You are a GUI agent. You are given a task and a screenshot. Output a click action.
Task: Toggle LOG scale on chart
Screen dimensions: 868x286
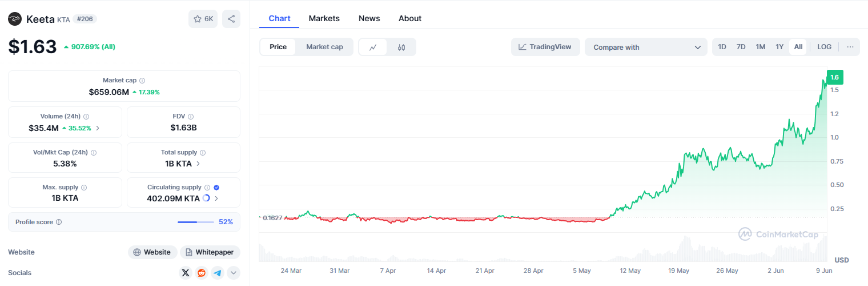point(825,47)
